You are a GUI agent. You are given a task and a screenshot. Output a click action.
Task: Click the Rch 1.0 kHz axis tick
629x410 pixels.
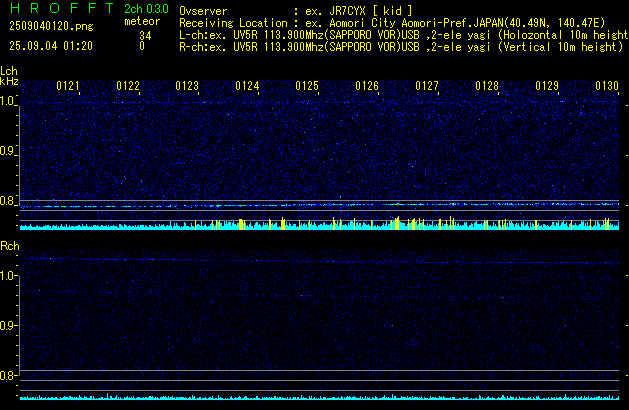coord(7,276)
